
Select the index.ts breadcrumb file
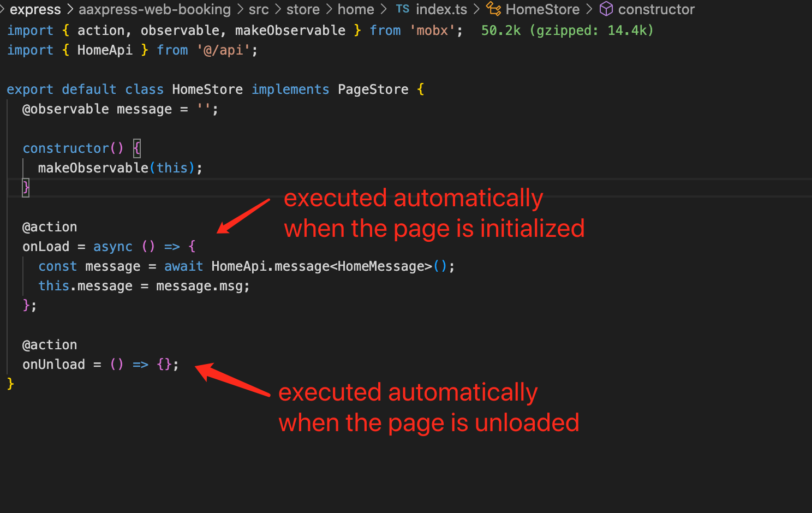[x=441, y=9]
